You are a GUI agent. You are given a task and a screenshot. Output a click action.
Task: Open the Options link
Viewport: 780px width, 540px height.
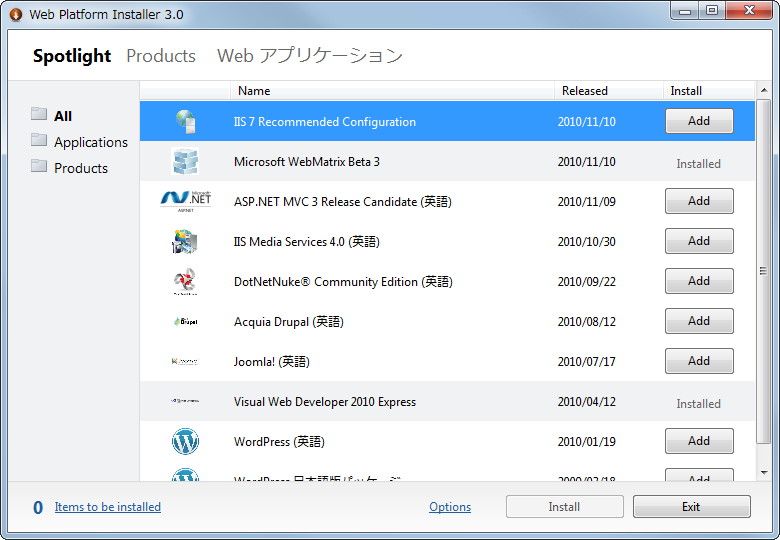450,507
